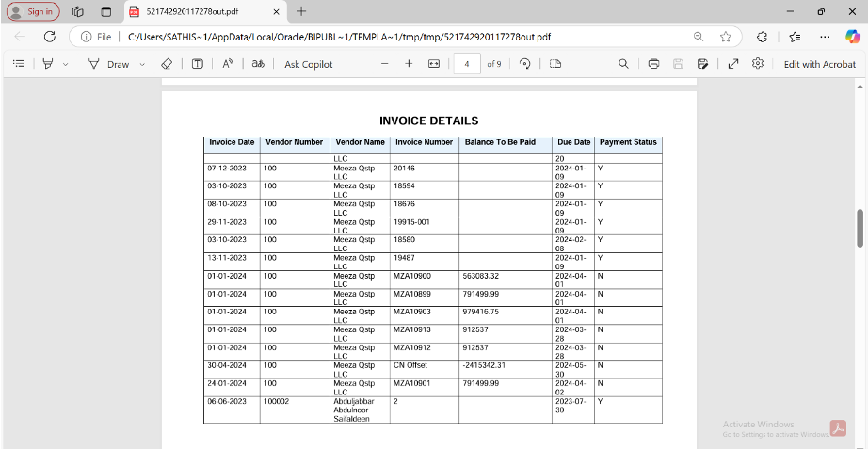Select the Highlight tool
Viewport: 868px width, 450px height.
[48, 64]
